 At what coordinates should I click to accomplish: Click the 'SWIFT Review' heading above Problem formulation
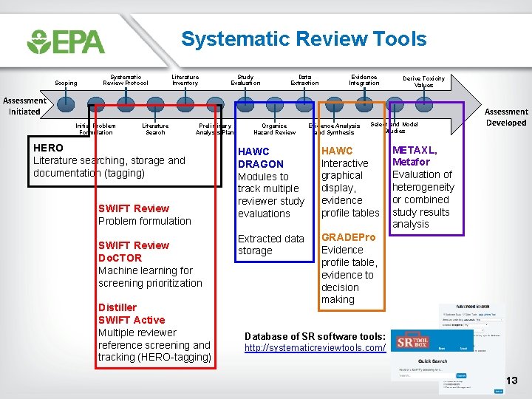pyautogui.click(x=134, y=208)
